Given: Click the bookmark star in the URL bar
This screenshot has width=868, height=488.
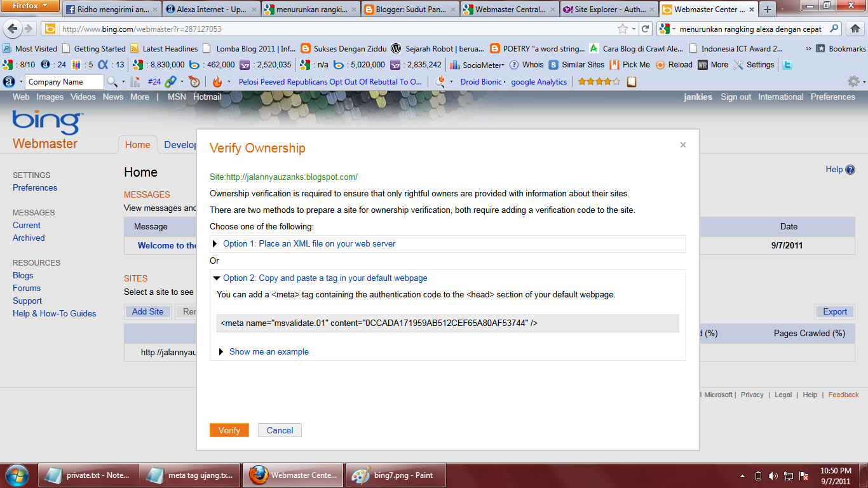Looking at the screenshot, I should click(623, 29).
